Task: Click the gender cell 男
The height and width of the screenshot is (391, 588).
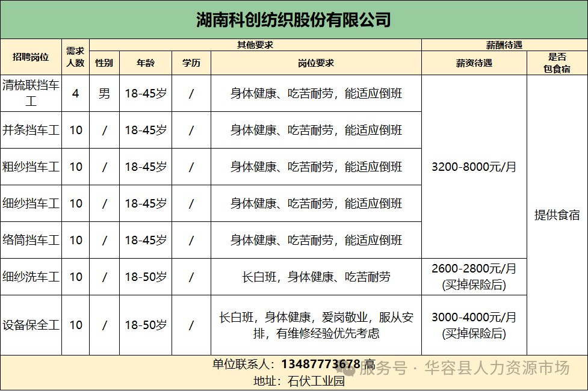Action: click(x=104, y=93)
